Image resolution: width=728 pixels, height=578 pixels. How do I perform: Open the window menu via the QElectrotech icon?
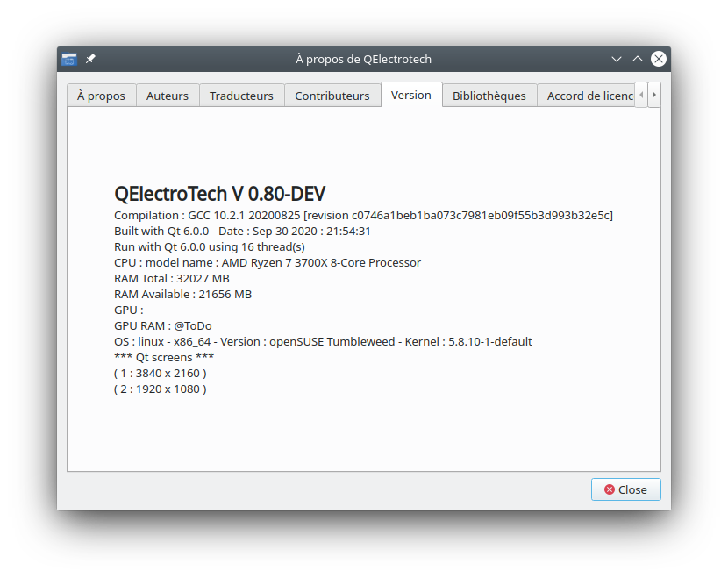(68, 59)
